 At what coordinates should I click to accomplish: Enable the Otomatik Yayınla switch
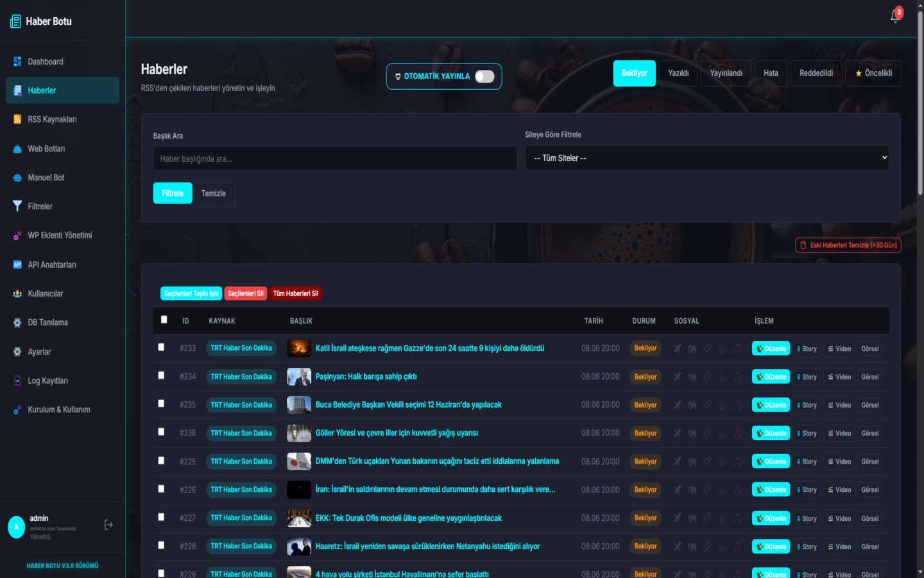tap(484, 76)
